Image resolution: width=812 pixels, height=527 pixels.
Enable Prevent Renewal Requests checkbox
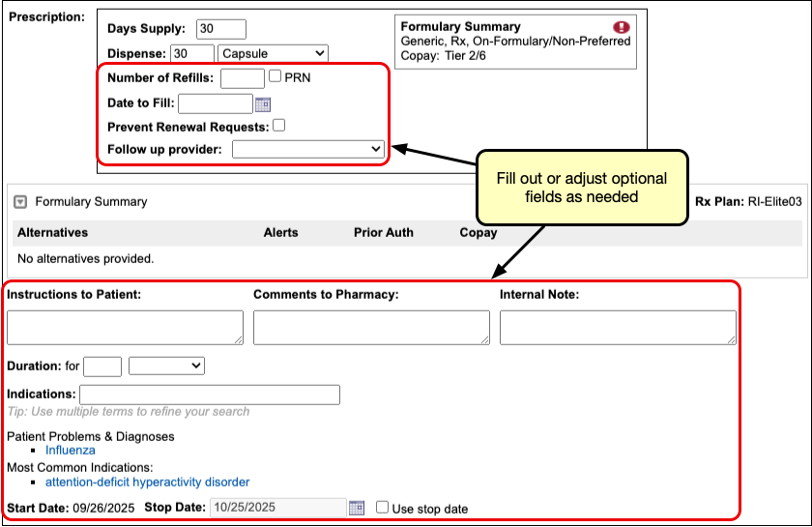pyautogui.click(x=278, y=125)
